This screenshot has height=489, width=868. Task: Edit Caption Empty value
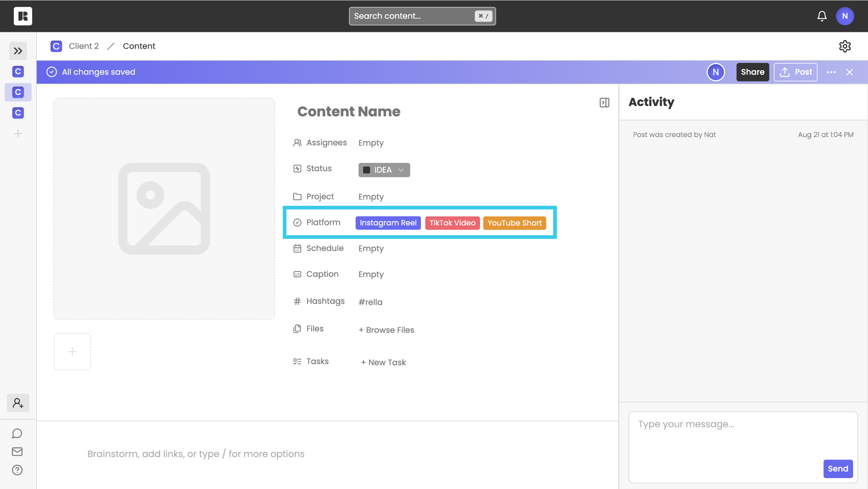[371, 274]
